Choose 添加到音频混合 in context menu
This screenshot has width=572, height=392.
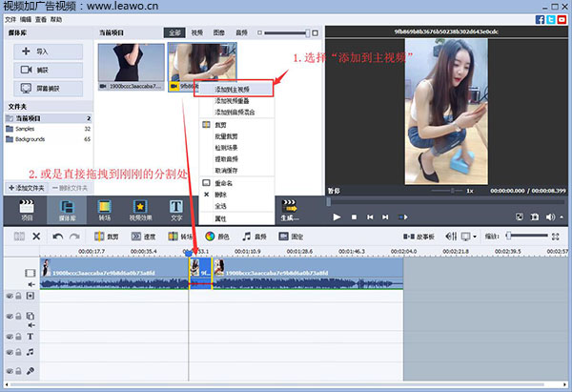click(x=236, y=112)
